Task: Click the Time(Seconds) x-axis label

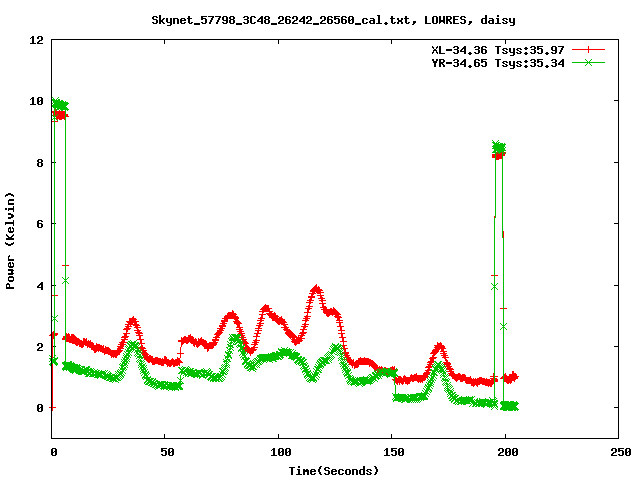Action: [x=333, y=471]
